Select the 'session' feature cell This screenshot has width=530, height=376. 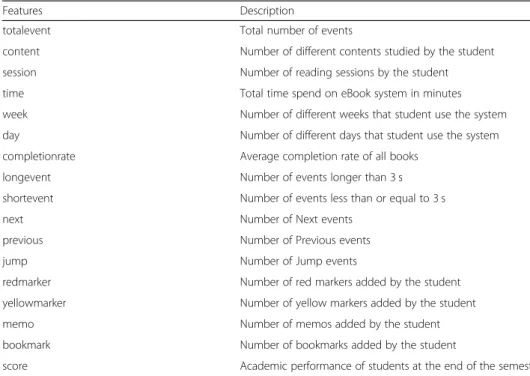19,72
